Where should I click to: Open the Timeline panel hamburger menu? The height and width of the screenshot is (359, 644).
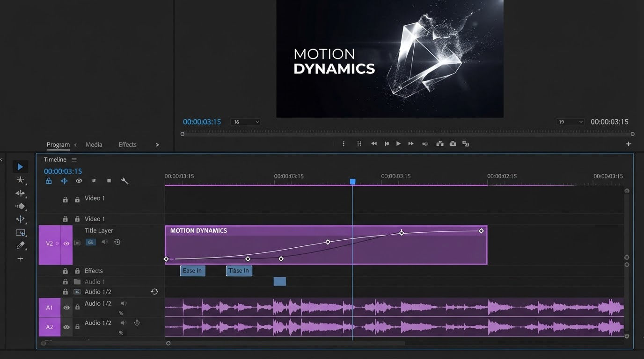[74, 160]
